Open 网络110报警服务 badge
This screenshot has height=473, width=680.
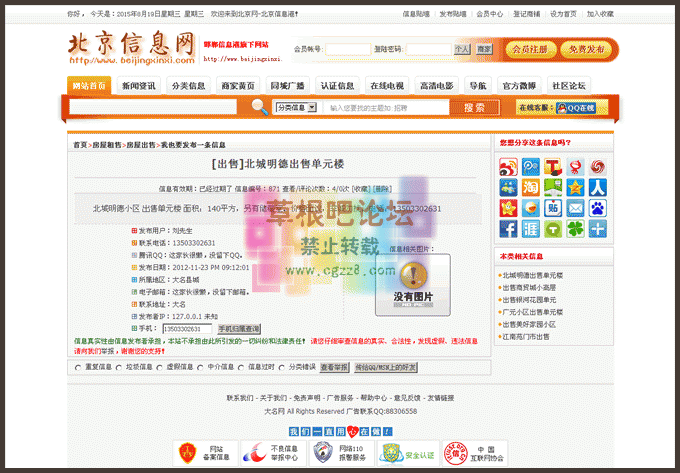(341, 453)
